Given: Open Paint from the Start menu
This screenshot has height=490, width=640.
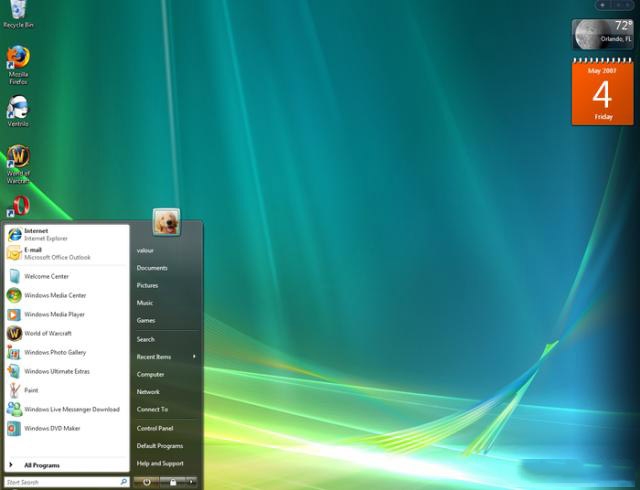Looking at the screenshot, I should point(31,390).
